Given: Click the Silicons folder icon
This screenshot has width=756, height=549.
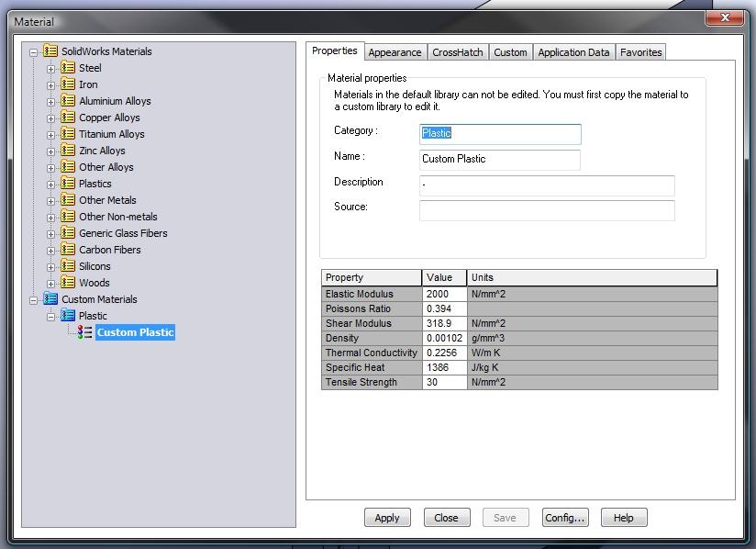Looking at the screenshot, I should click(68, 266).
